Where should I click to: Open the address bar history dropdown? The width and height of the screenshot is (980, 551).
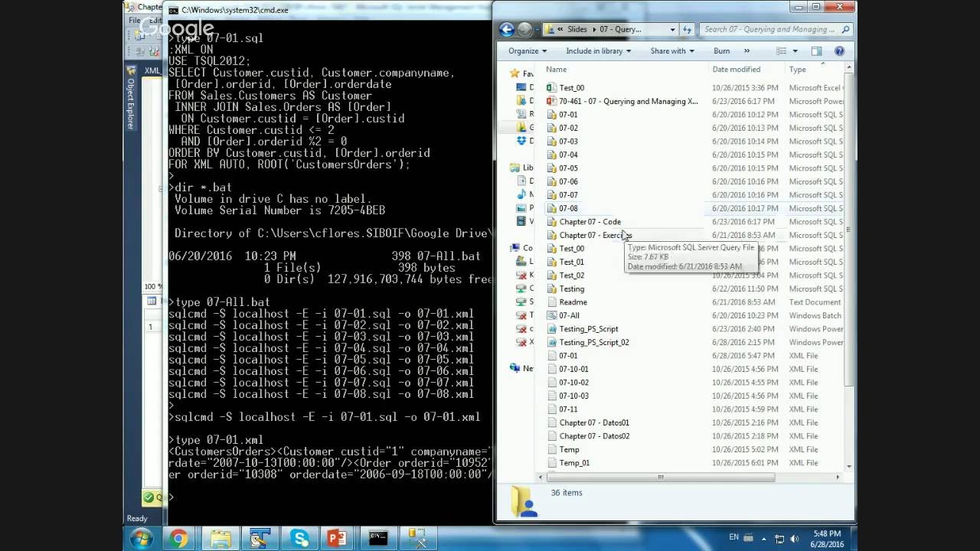point(672,30)
